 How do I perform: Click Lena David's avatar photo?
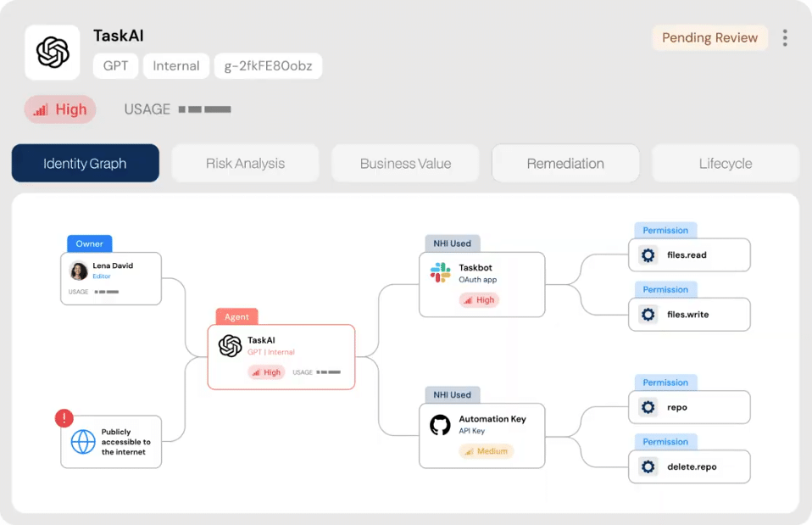[x=79, y=271]
